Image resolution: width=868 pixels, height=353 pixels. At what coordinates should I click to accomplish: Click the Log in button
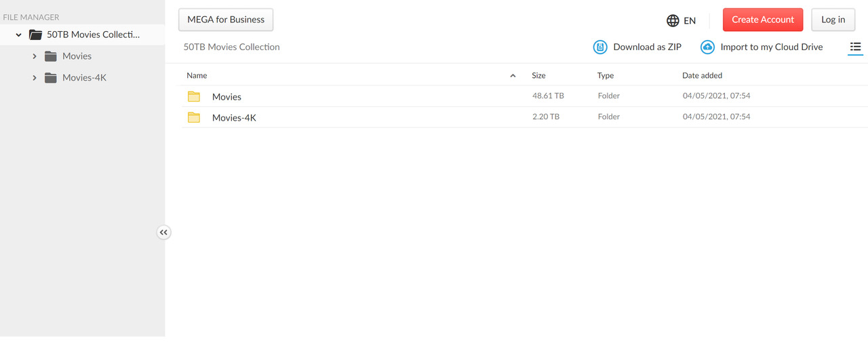(833, 20)
